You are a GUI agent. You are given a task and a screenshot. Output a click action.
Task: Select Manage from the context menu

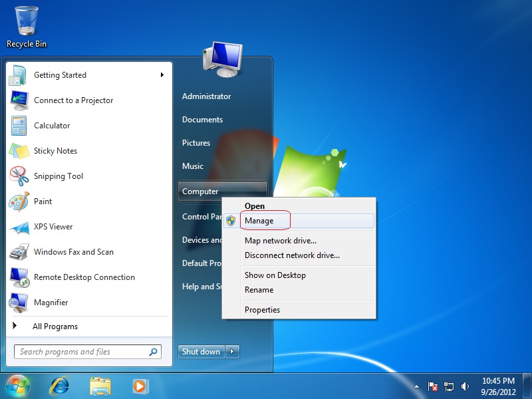coord(299,221)
